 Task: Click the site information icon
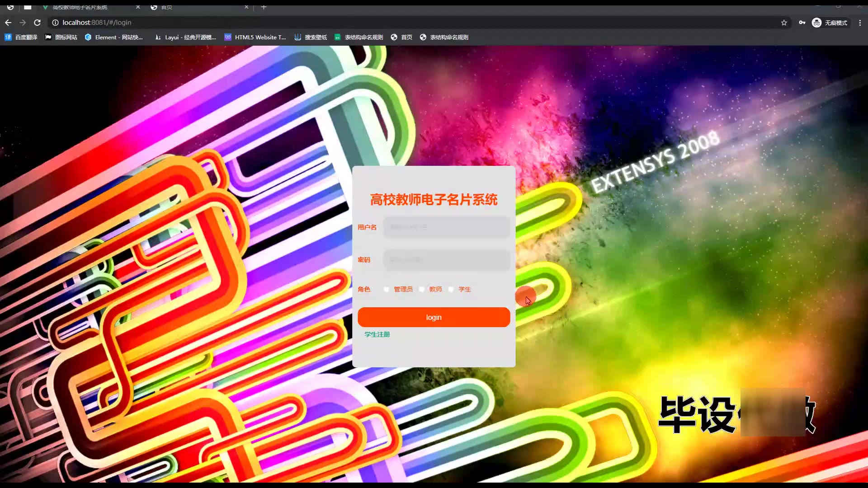pos(55,23)
